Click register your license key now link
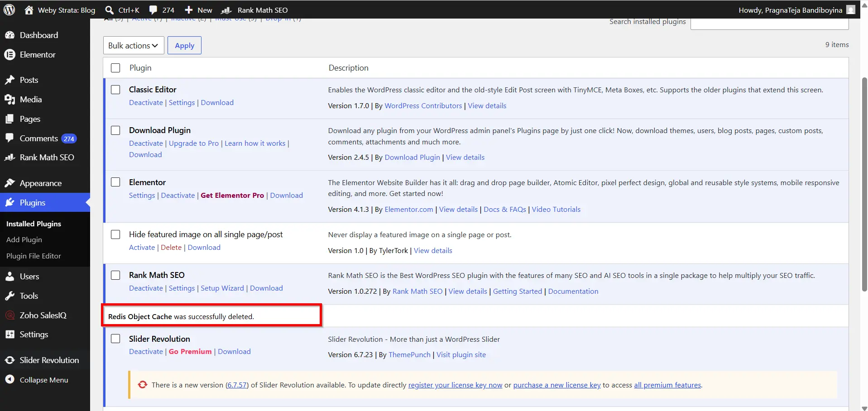This screenshot has height=411, width=868. 455,385
